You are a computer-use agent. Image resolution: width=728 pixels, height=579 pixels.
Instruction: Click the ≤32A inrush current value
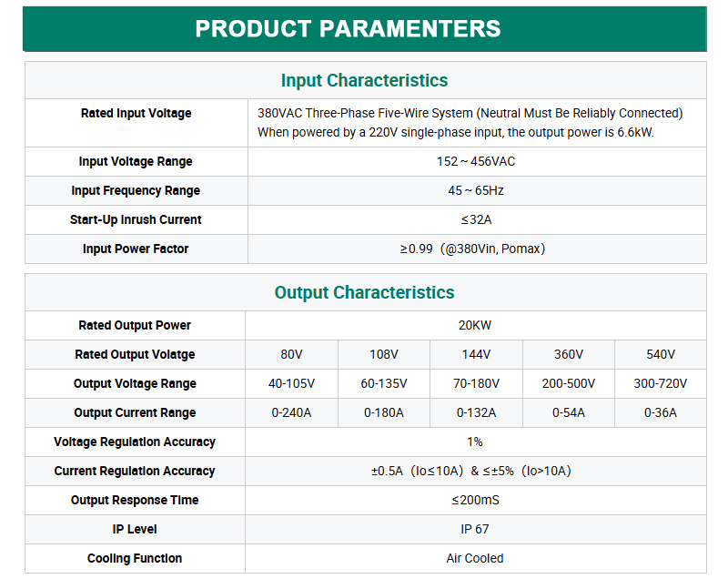pyautogui.click(x=476, y=219)
